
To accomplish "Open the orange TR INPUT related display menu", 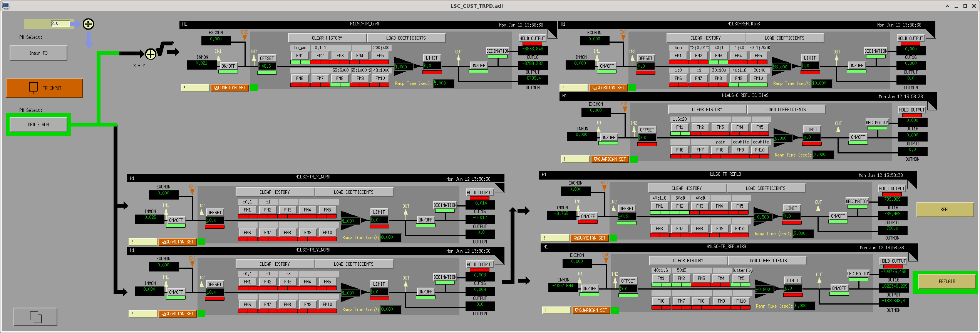I will 44,88.
